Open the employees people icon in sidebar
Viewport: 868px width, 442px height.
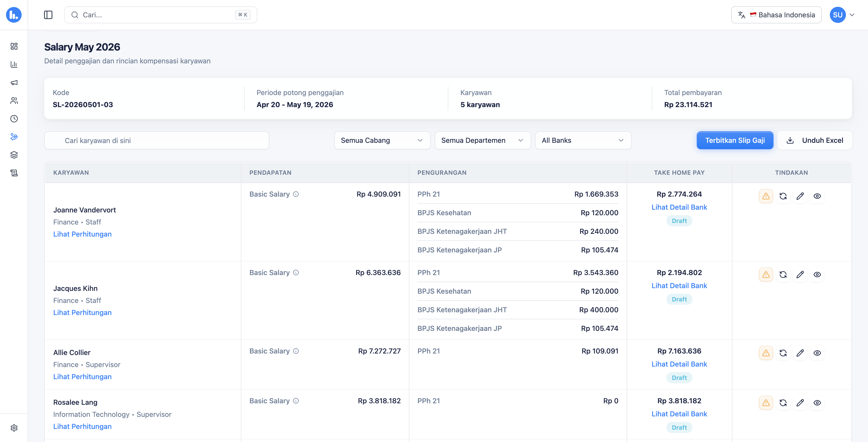pyautogui.click(x=14, y=101)
